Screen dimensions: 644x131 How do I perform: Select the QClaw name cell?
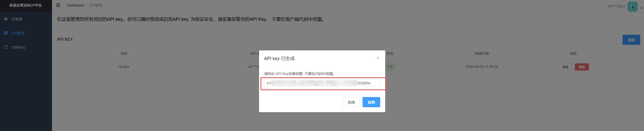(124, 67)
